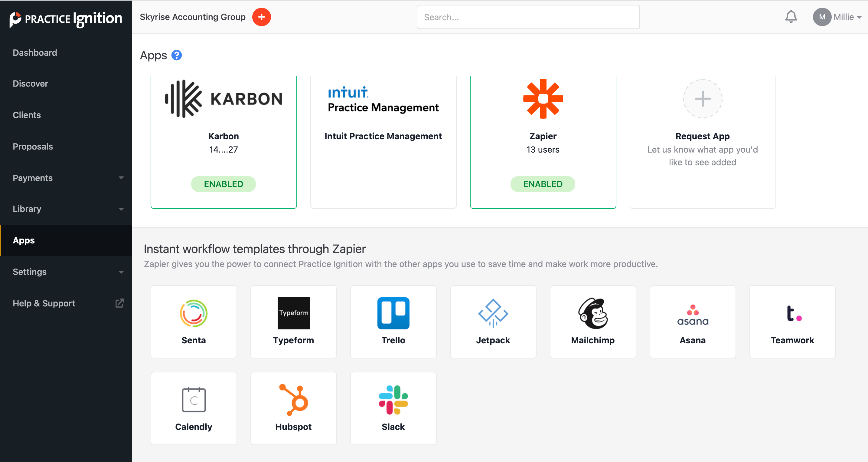Click the Zapier asterisk logo
This screenshot has width=868, height=462.
[x=543, y=99]
